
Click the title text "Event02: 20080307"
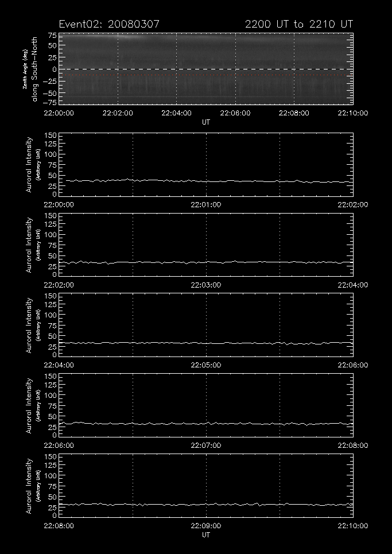[x=109, y=24]
